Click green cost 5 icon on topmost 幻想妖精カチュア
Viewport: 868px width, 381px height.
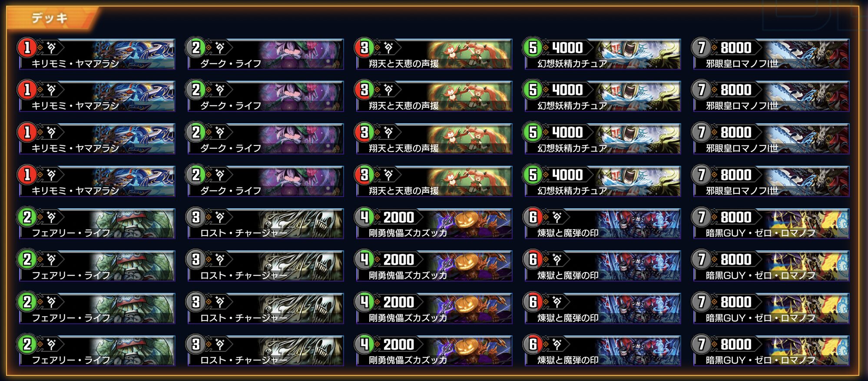coord(533,48)
